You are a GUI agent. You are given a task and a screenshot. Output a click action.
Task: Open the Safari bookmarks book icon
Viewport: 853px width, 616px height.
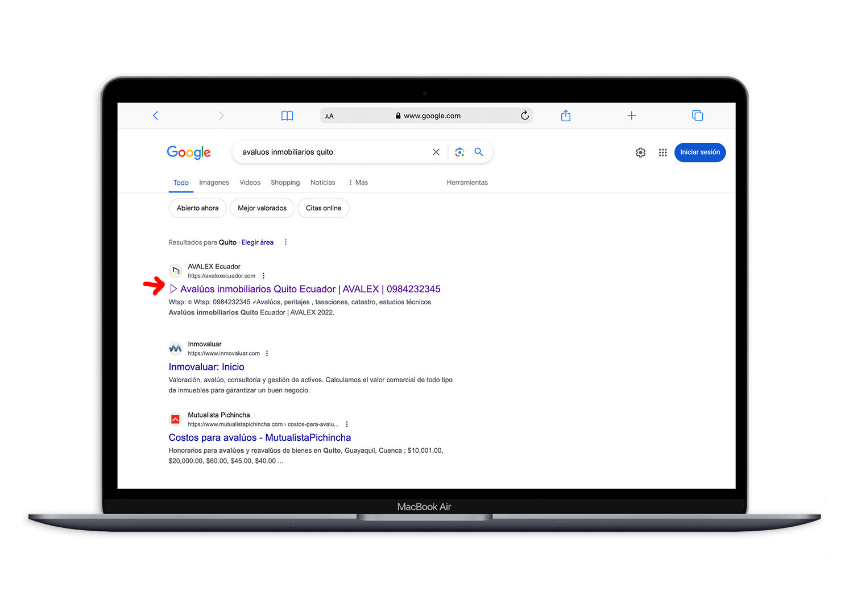tap(287, 115)
